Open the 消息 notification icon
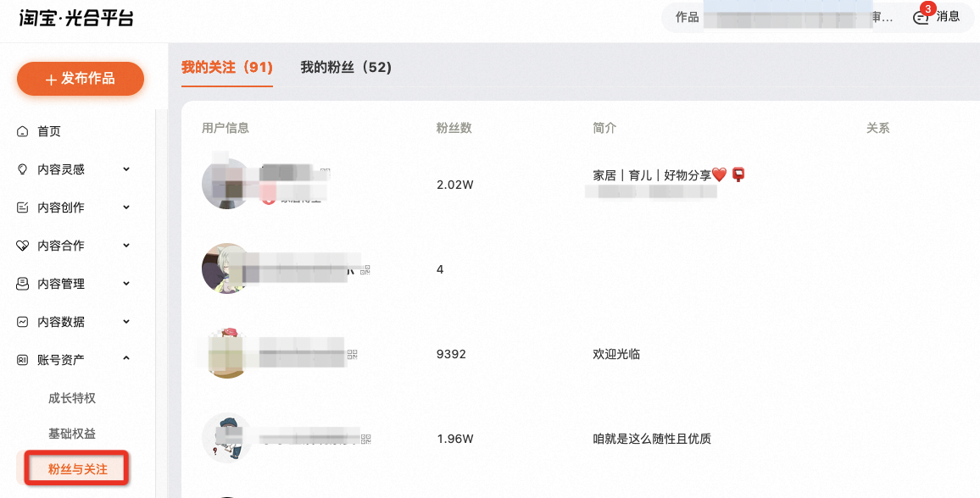The image size is (980, 498). pyautogui.click(x=921, y=18)
